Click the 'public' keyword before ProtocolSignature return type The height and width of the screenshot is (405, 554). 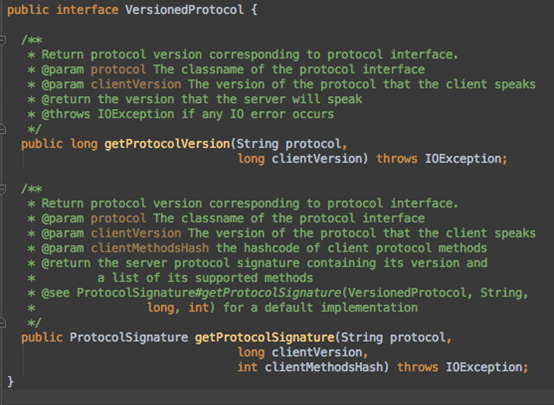click(42, 338)
